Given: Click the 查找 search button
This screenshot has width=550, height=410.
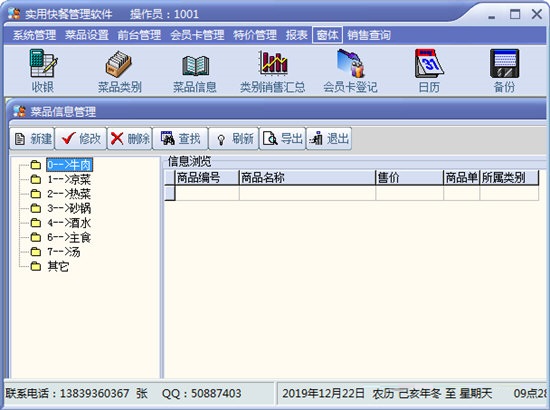Looking at the screenshot, I should click(180, 139).
